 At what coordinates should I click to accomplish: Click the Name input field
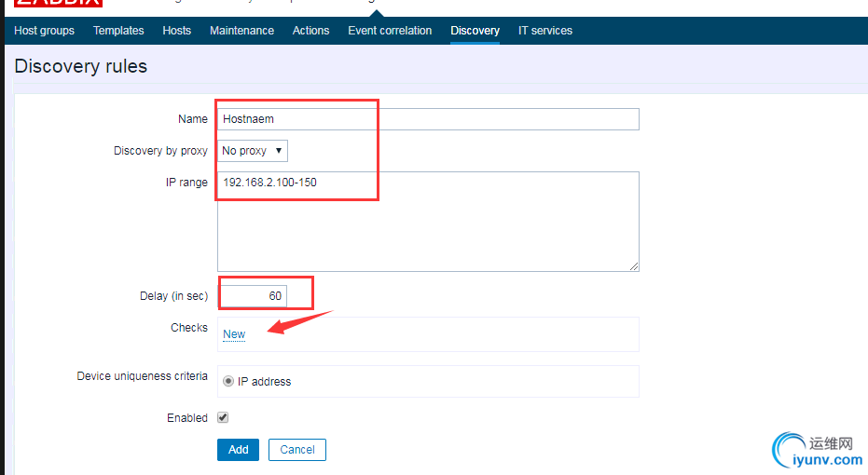pos(428,119)
